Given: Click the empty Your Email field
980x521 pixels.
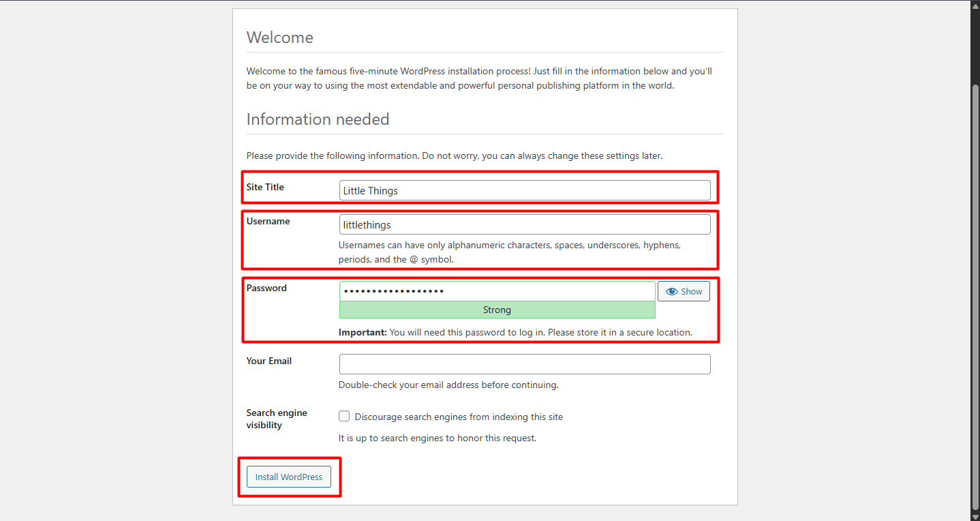Looking at the screenshot, I should [x=524, y=363].
